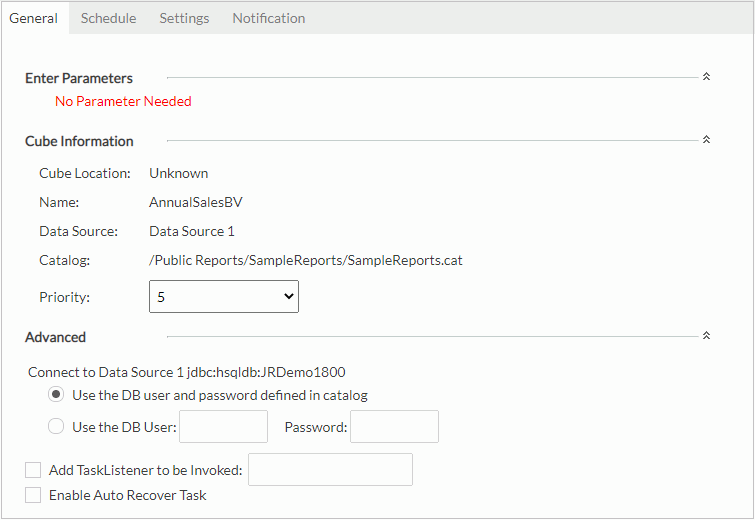Click the 'No Parameter Needed' red message
This screenshot has width=755, height=520.
click(123, 101)
